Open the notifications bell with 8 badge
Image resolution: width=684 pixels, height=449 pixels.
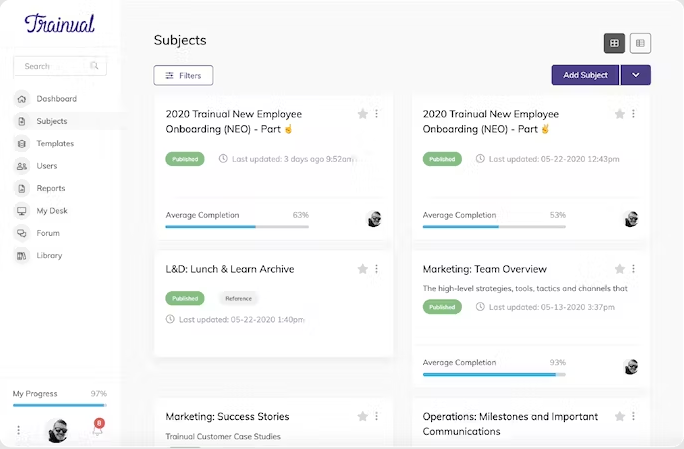98,428
